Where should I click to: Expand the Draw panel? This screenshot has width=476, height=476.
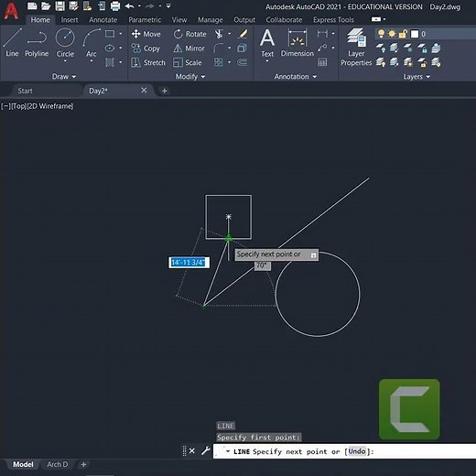tap(64, 77)
